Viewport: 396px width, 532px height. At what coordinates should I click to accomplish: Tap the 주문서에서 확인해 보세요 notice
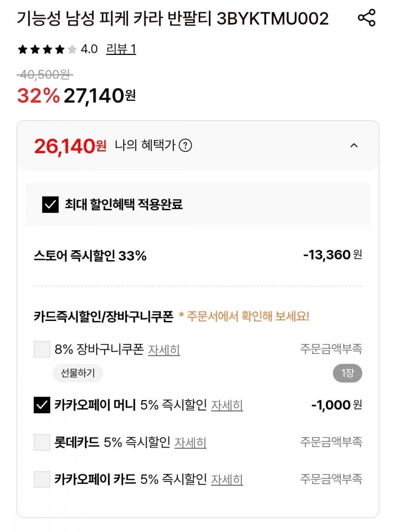tap(244, 317)
